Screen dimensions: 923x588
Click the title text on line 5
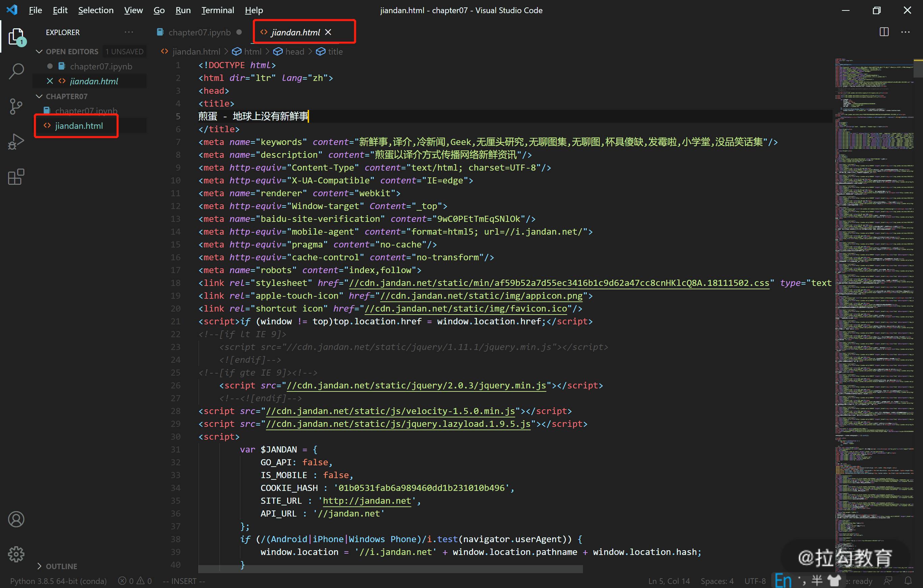click(253, 116)
